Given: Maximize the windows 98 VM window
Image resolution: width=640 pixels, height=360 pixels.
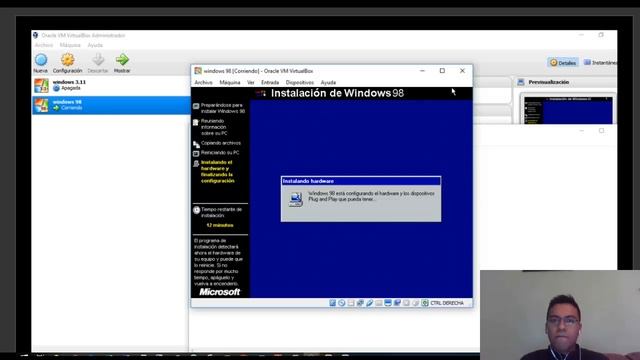Looking at the screenshot, I should tap(442, 71).
